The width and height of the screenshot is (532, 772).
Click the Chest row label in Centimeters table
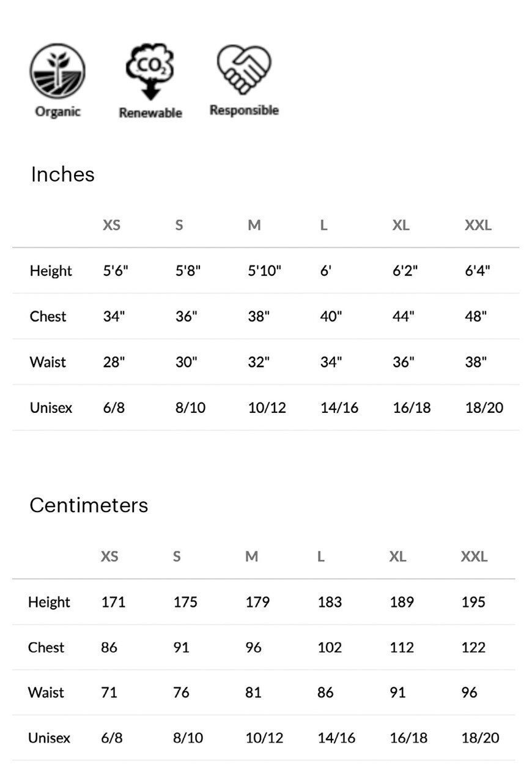point(46,648)
